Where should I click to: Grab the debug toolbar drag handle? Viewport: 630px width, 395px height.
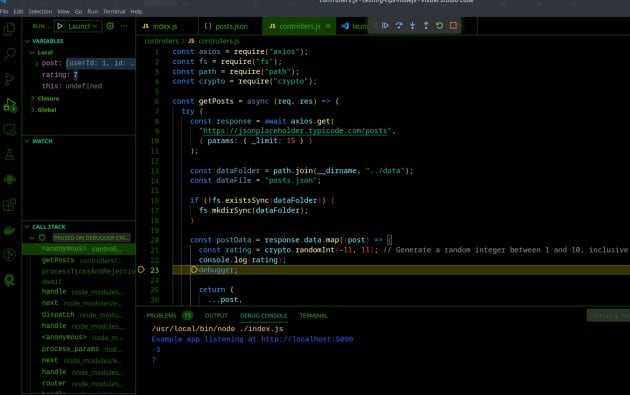point(375,26)
